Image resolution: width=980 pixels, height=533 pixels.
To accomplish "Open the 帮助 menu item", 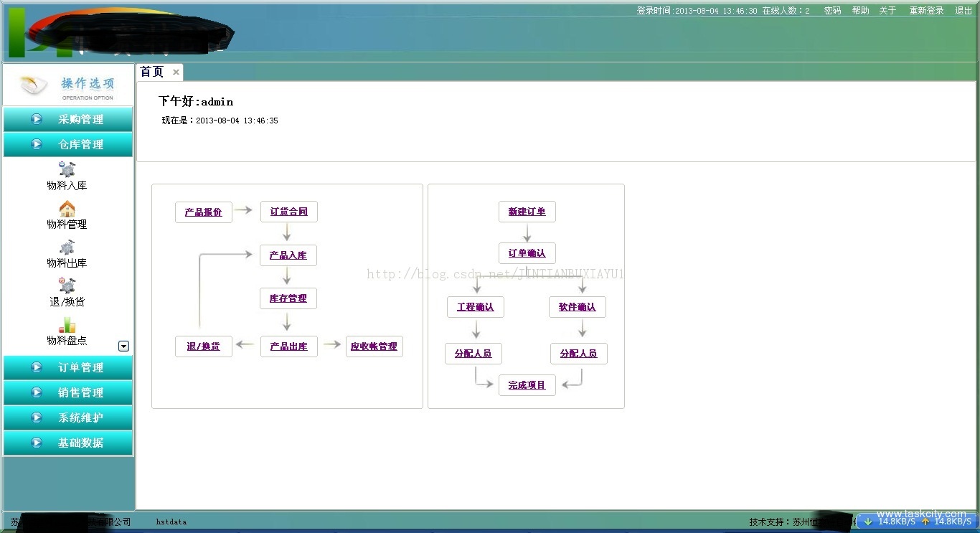I will 860,11.
